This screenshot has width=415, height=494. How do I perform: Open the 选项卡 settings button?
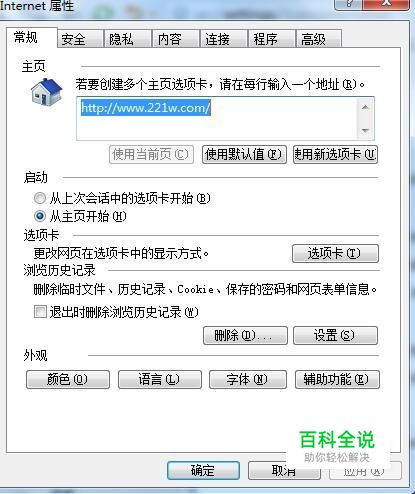(335, 254)
